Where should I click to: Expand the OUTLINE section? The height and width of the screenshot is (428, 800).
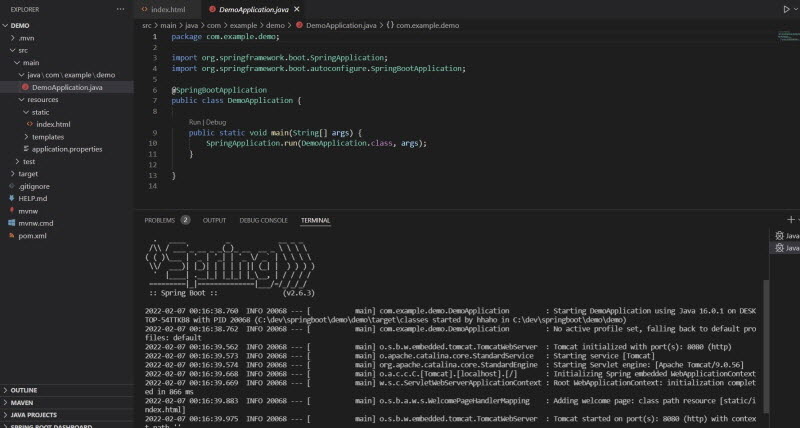[66, 390]
